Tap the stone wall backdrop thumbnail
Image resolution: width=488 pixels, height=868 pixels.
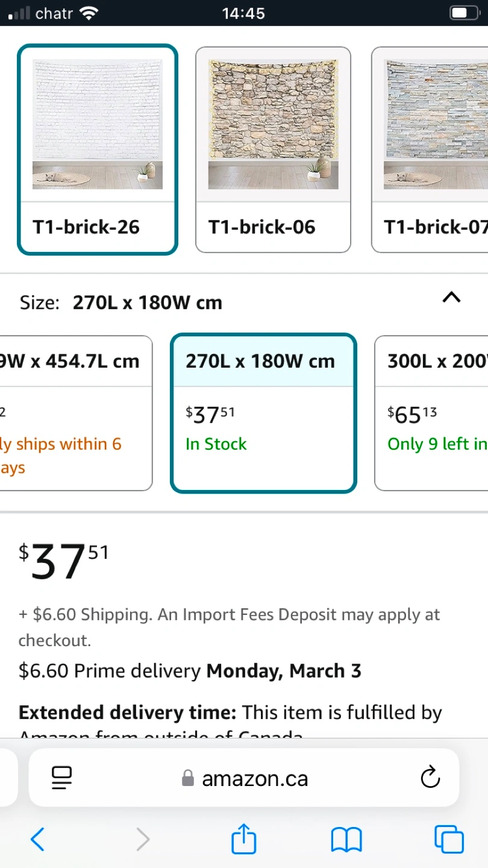[x=273, y=124]
